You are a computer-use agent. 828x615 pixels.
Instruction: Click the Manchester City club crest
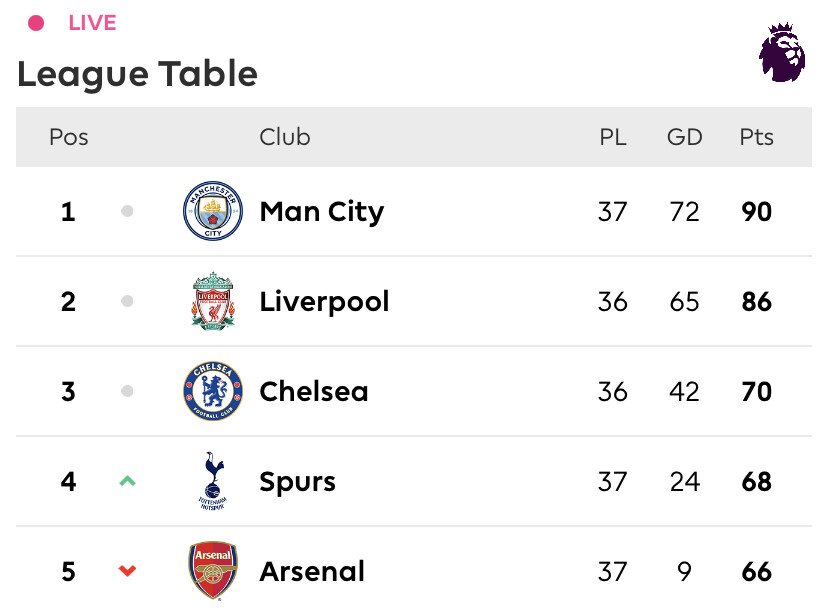pos(212,212)
